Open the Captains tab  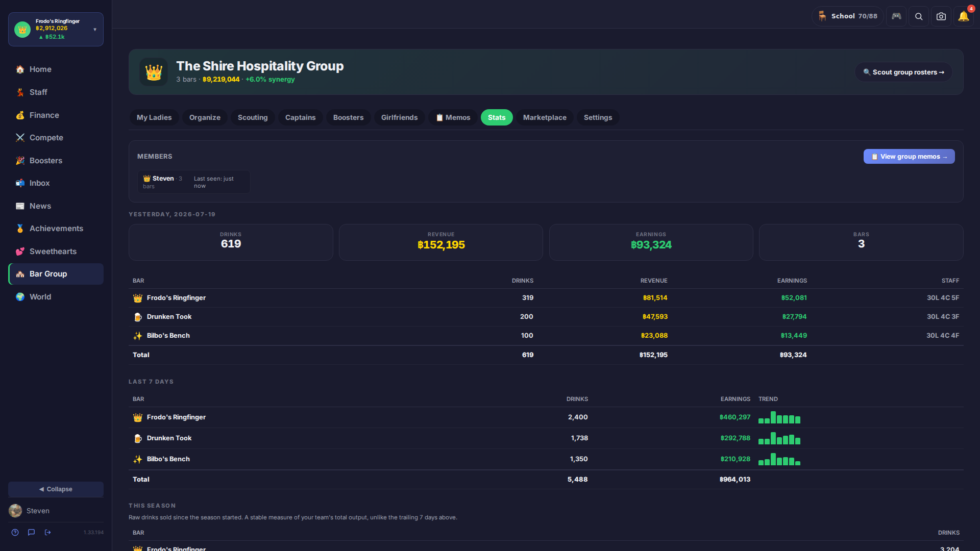point(300,117)
